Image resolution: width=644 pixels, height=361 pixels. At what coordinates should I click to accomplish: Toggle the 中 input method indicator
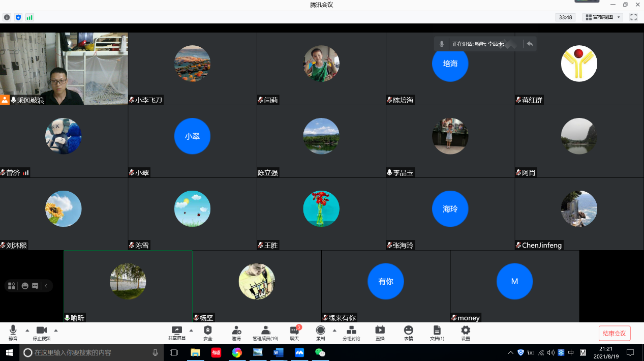(571, 352)
